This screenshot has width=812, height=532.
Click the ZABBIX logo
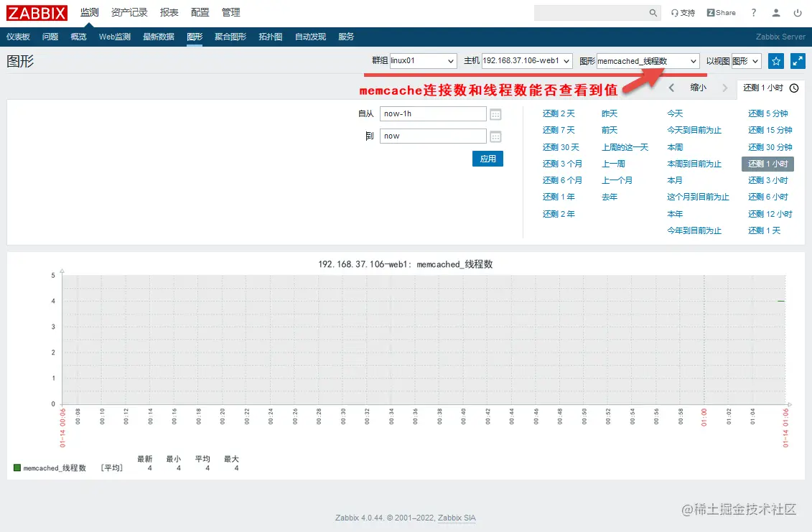pos(37,13)
